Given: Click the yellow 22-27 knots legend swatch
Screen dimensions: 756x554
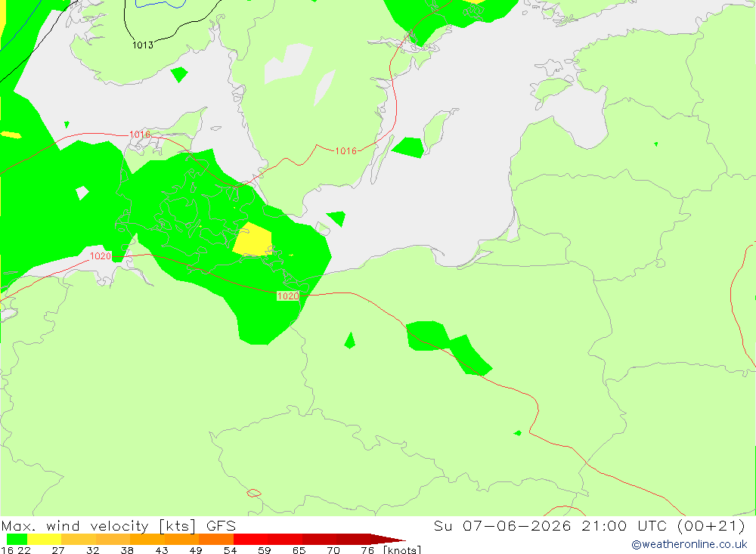Looking at the screenshot, I should coord(45,539).
